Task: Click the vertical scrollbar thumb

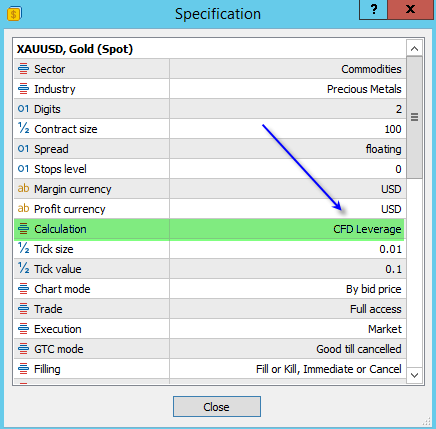Action: coord(414,117)
